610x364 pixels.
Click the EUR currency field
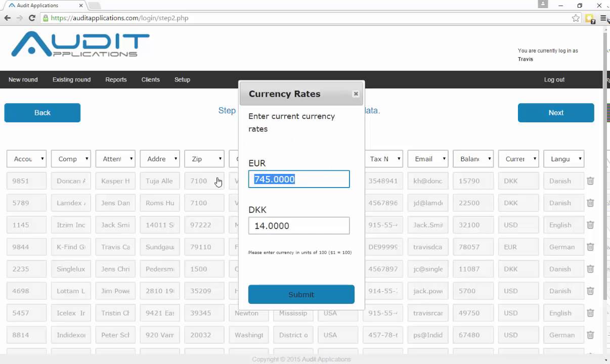pos(518,247)
